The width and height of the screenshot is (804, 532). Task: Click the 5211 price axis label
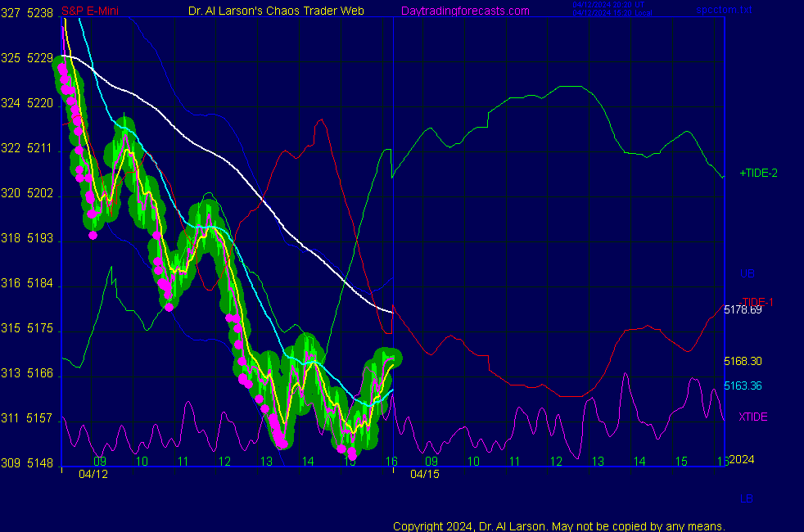(40, 149)
